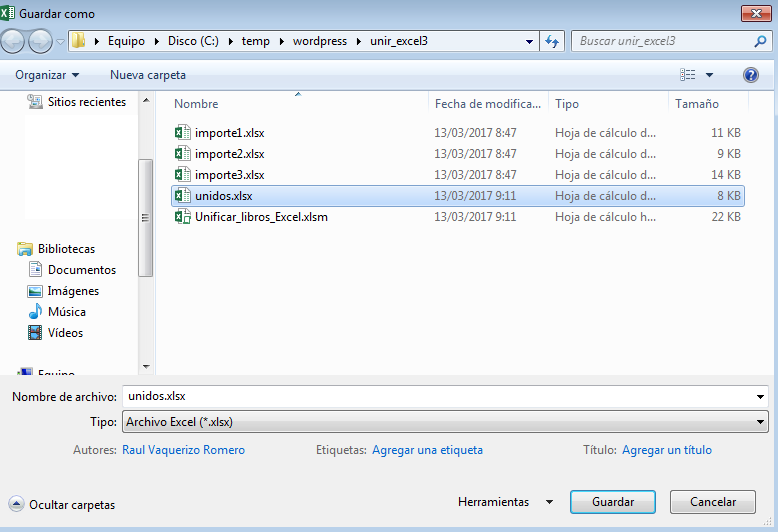This screenshot has height=532, width=778.
Task: Click navigation pane scroll down arrow
Action: pos(146,367)
